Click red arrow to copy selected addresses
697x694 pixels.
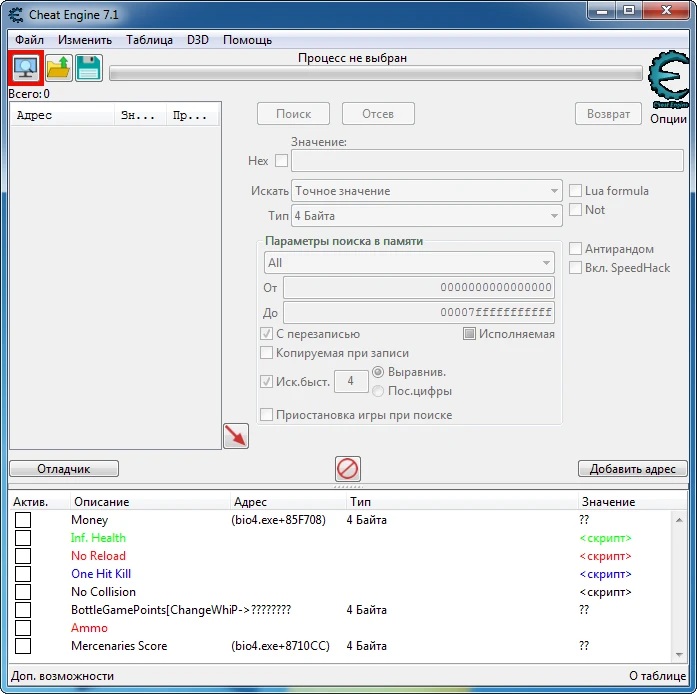[x=236, y=436]
